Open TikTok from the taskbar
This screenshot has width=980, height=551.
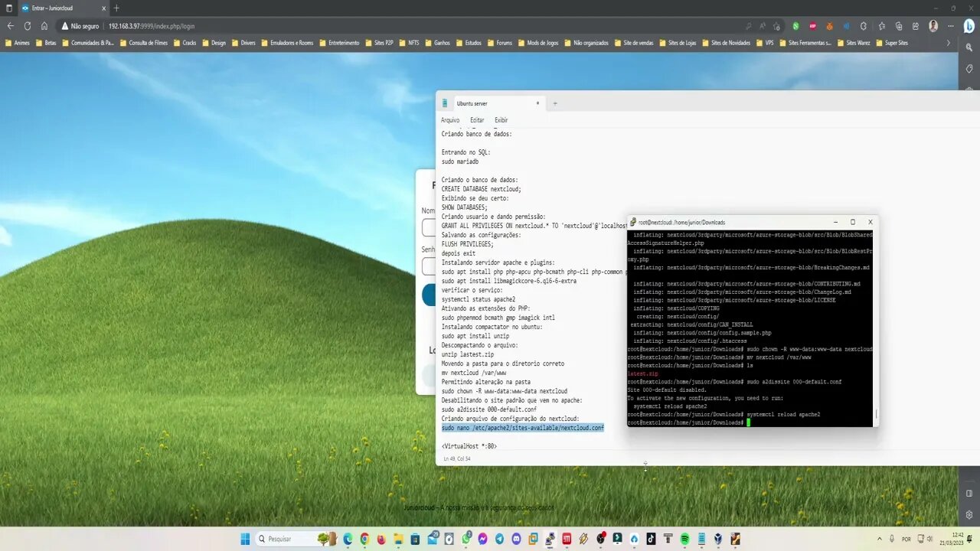coord(651,539)
